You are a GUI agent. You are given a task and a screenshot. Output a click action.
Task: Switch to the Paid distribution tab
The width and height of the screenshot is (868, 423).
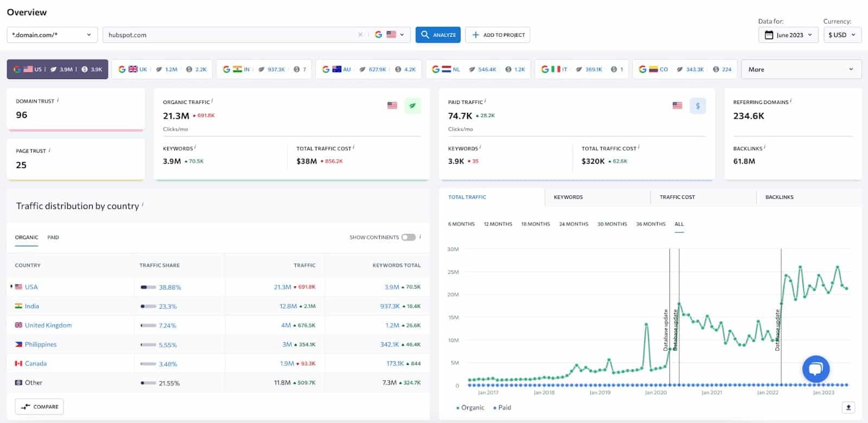tap(53, 238)
